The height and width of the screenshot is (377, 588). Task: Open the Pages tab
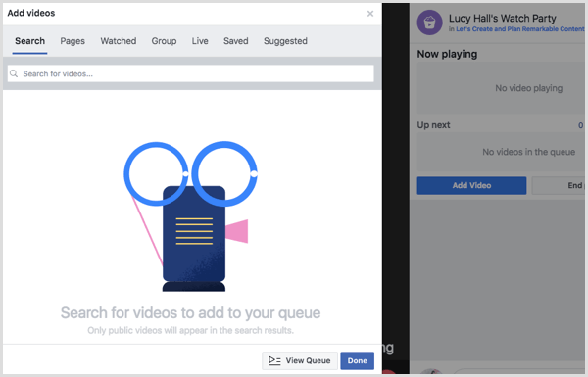tap(73, 41)
